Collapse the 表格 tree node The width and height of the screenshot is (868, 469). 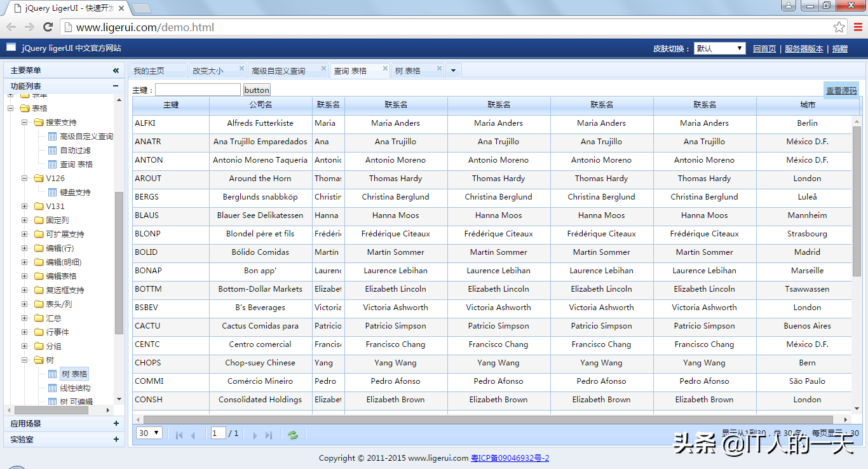coord(11,109)
